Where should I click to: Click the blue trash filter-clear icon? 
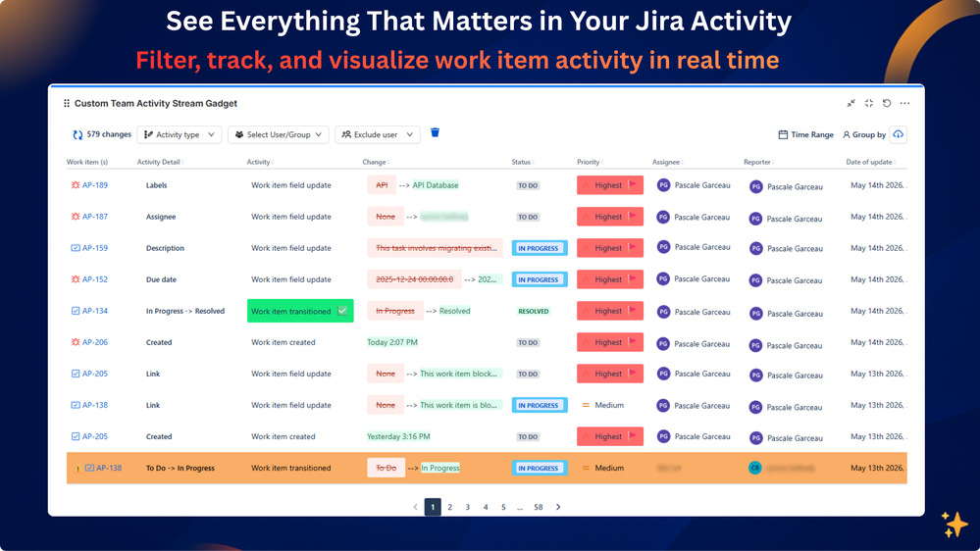[435, 132]
